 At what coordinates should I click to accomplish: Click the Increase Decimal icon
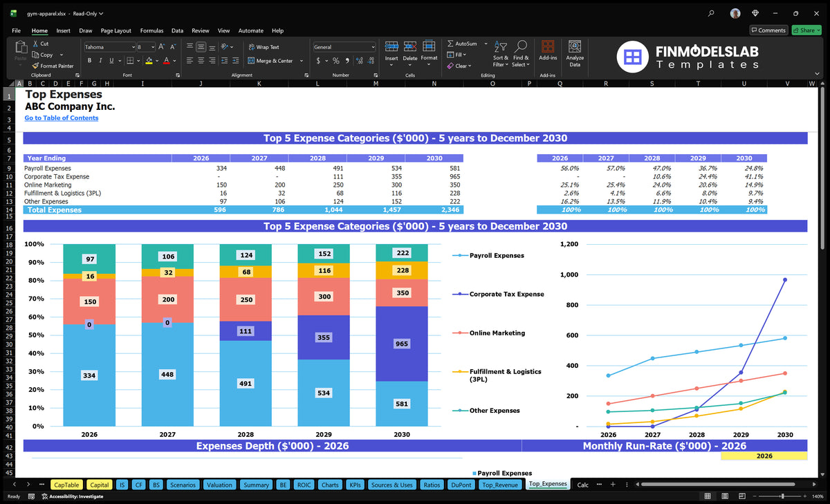click(358, 61)
